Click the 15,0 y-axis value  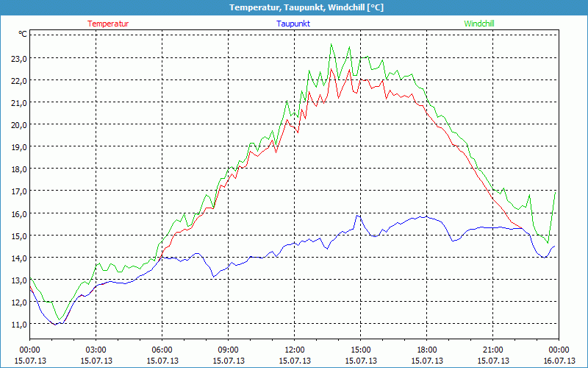point(21,236)
